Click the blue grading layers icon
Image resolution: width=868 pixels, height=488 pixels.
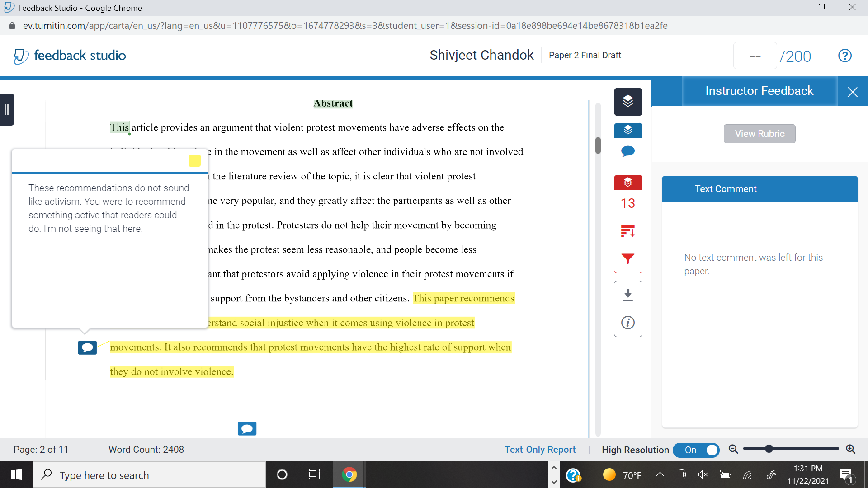(628, 130)
